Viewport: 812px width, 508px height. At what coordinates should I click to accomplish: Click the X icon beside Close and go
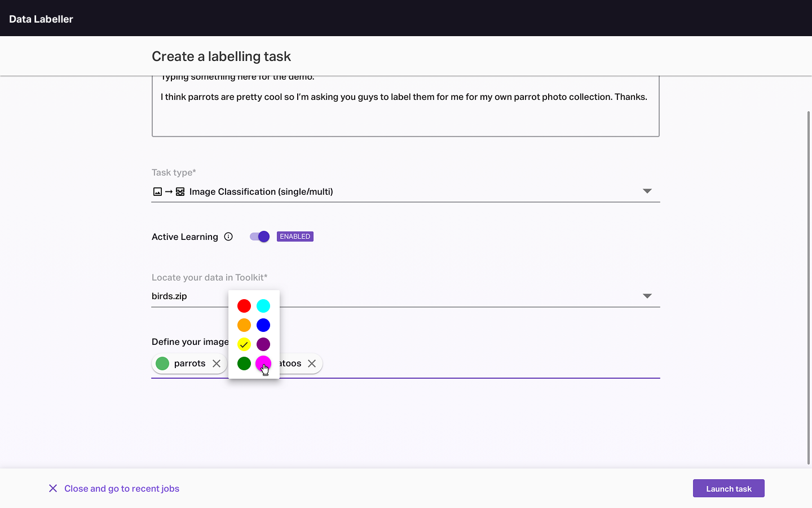[x=53, y=488]
